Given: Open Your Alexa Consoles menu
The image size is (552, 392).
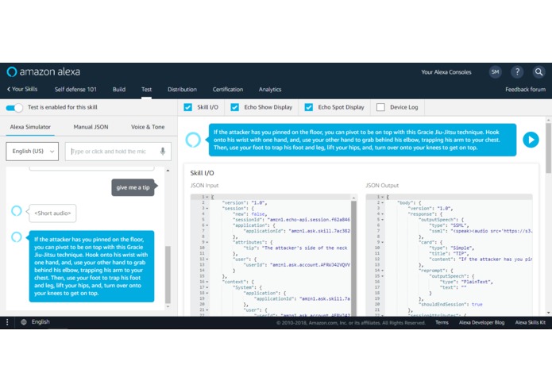Looking at the screenshot, I should pyautogui.click(x=446, y=72).
